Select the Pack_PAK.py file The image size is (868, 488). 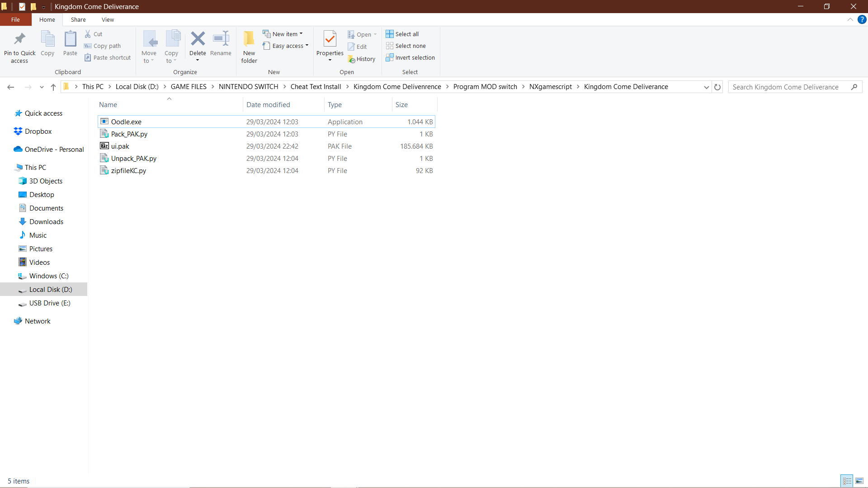point(266,134)
